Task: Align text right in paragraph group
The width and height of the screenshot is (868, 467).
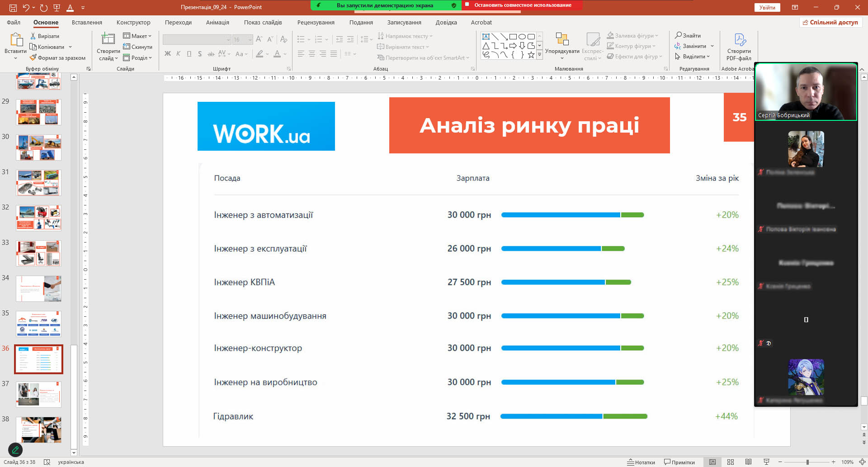Action: (x=323, y=54)
